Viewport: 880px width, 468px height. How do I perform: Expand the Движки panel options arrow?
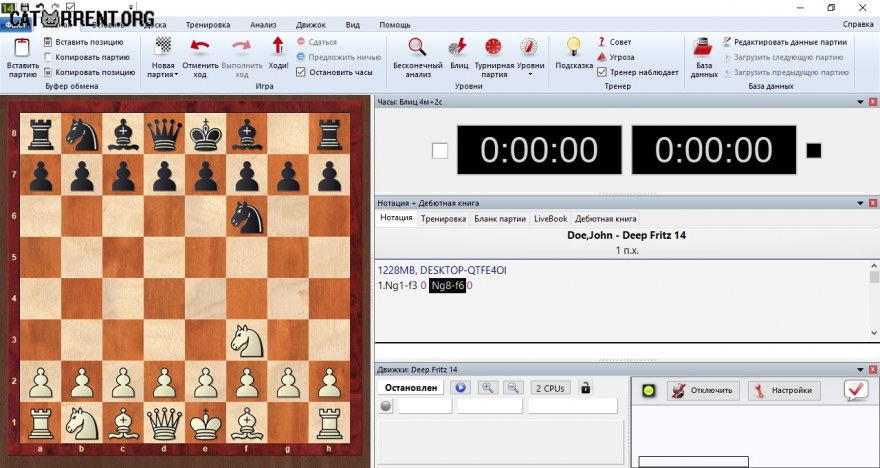pos(860,370)
